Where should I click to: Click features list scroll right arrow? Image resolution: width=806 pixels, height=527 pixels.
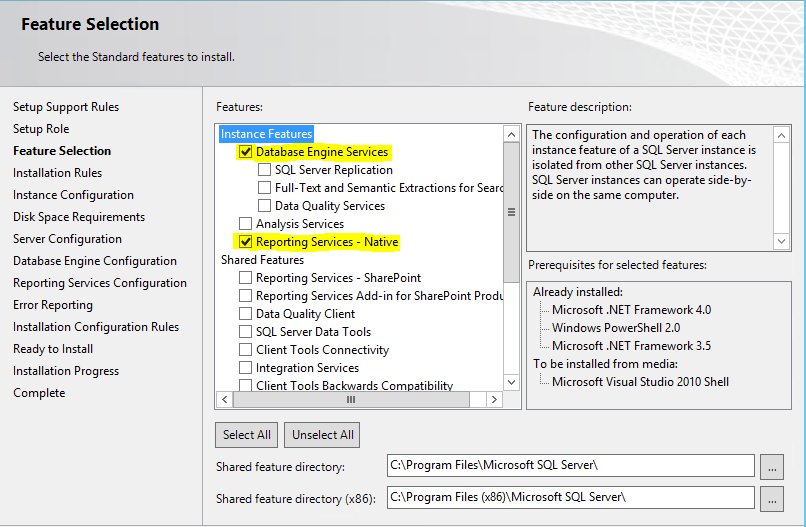[494, 399]
